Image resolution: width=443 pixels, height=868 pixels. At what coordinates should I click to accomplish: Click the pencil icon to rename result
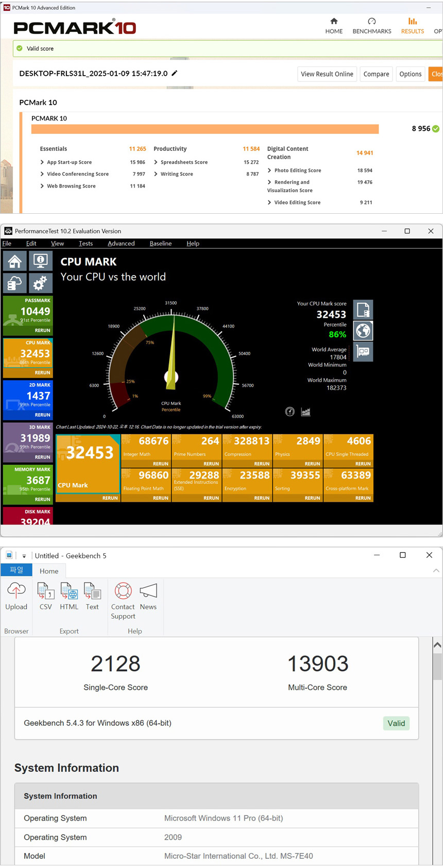pos(175,73)
